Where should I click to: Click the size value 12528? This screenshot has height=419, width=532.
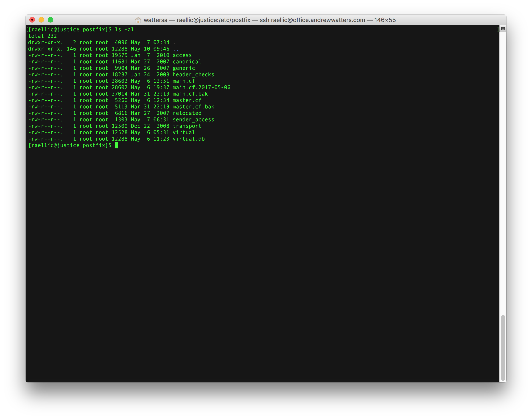(x=120, y=133)
